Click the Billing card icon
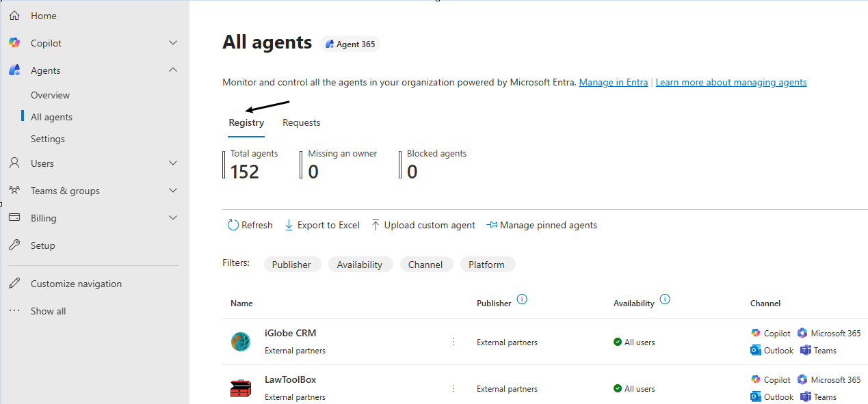Screen dimensions: 868x404 14,218
